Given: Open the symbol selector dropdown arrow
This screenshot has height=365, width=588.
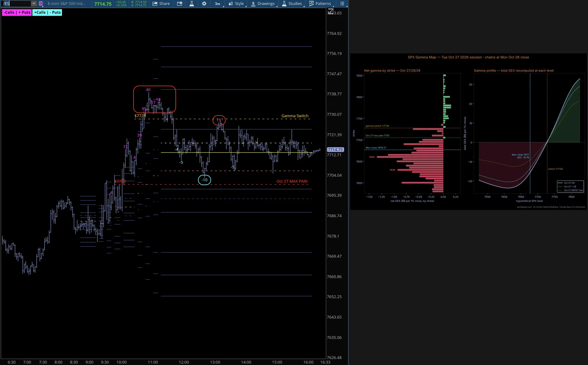Looking at the screenshot, I should tap(34, 4).
